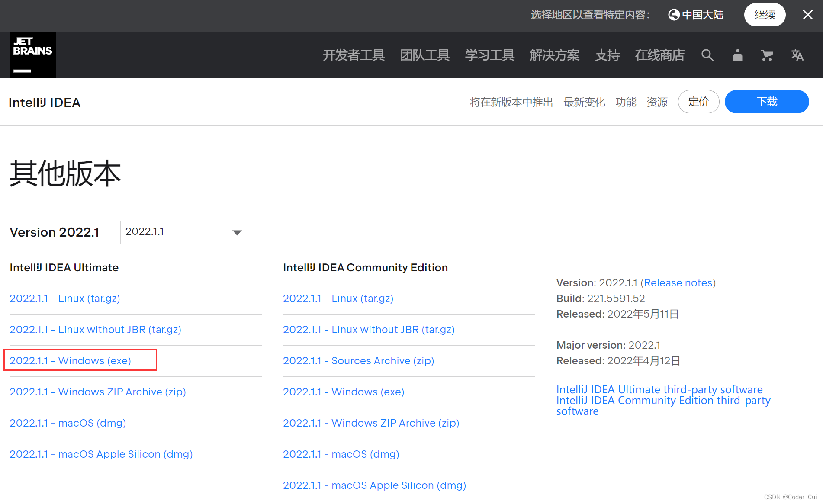Download Community 2022.1.1 Linux (tar.gz)
Viewport: 823px width, 504px height.
pos(338,299)
